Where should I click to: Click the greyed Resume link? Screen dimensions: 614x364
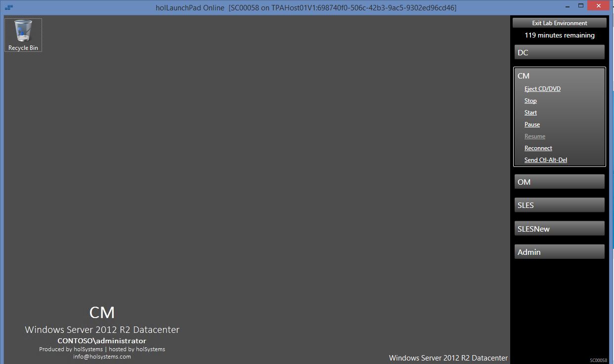(535, 136)
